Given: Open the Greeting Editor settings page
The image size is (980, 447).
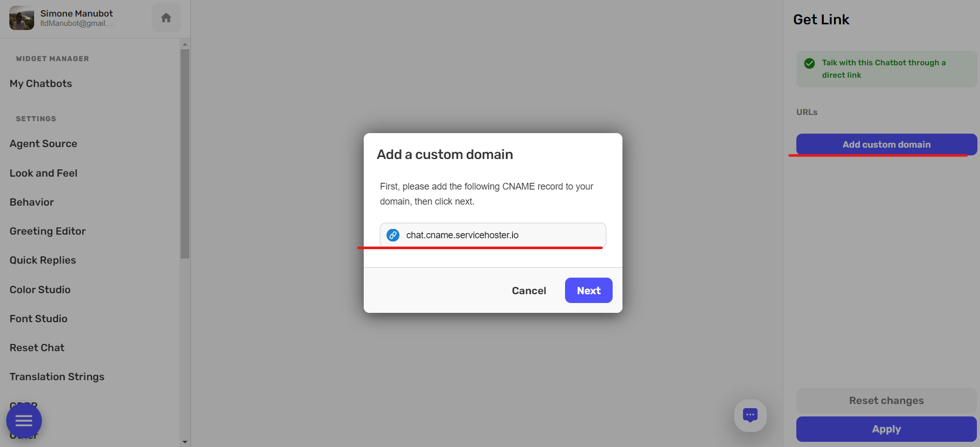Looking at the screenshot, I should coord(48,231).
